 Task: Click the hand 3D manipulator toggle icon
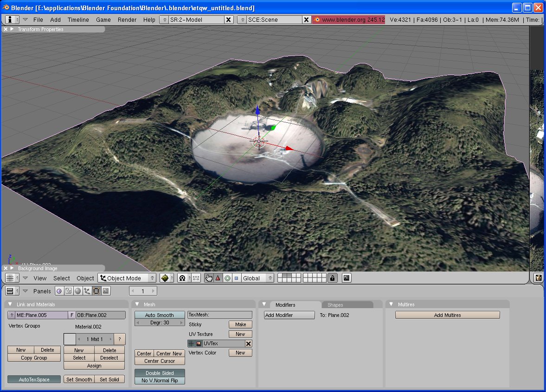(209, 278)
